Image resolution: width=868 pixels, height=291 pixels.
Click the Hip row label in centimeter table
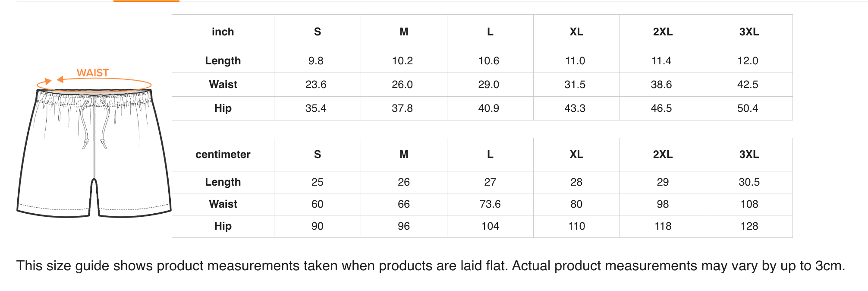tap(223, 226)
